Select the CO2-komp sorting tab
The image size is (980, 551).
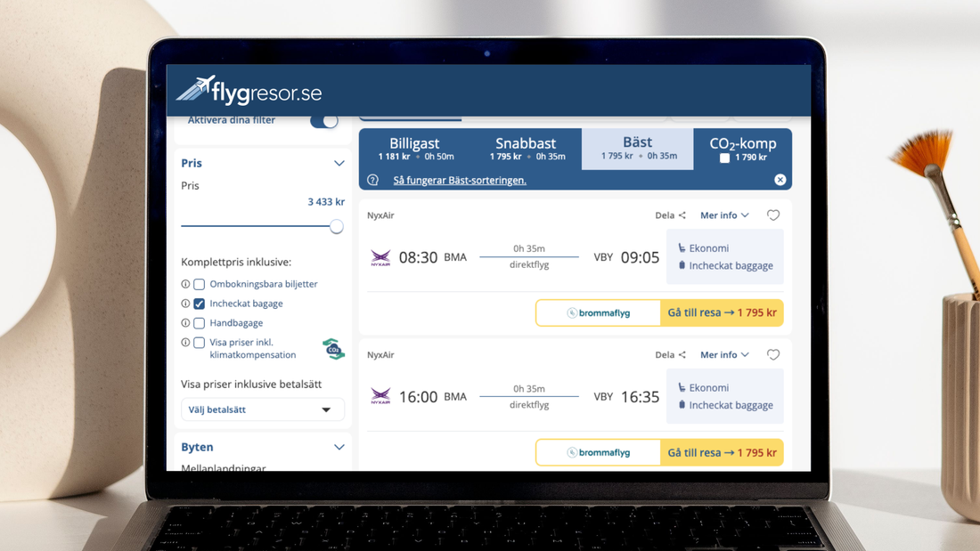[742, 149]
